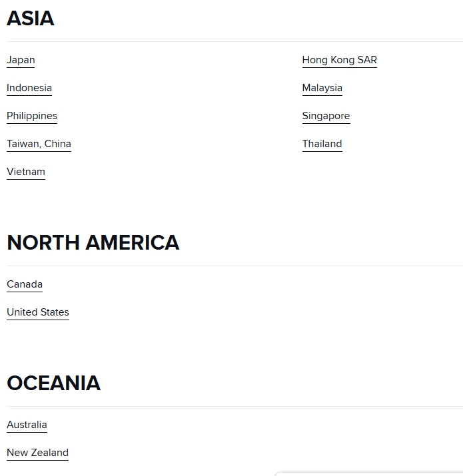Image resolution: width=463 pixels, height=476 pixels.
Task: Open the Vietnam link
Action: click(x=26, y=172)
